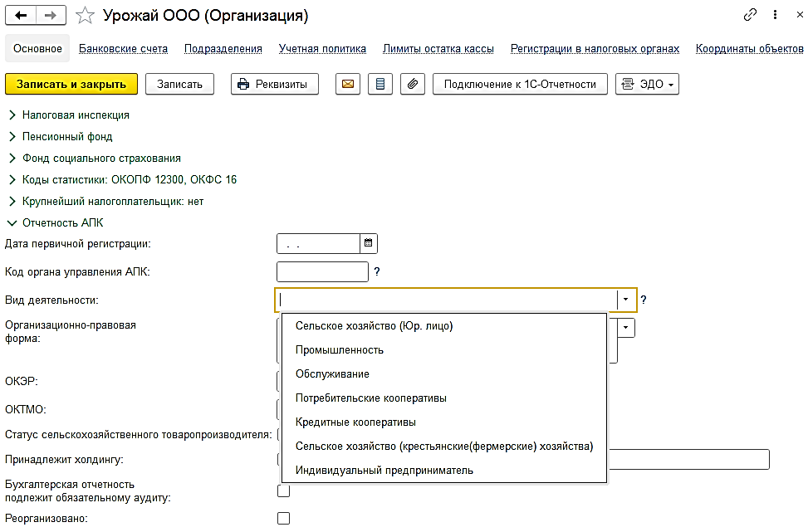
Task: Switch to Банковские счета tab
Action: [x=124, y=48]
